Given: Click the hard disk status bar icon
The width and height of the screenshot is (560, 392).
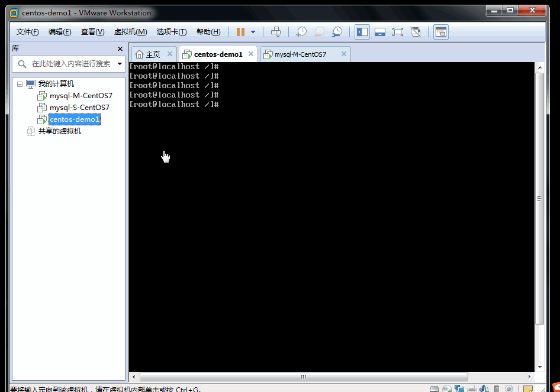Looking at the screenshot, I should 435,389.
